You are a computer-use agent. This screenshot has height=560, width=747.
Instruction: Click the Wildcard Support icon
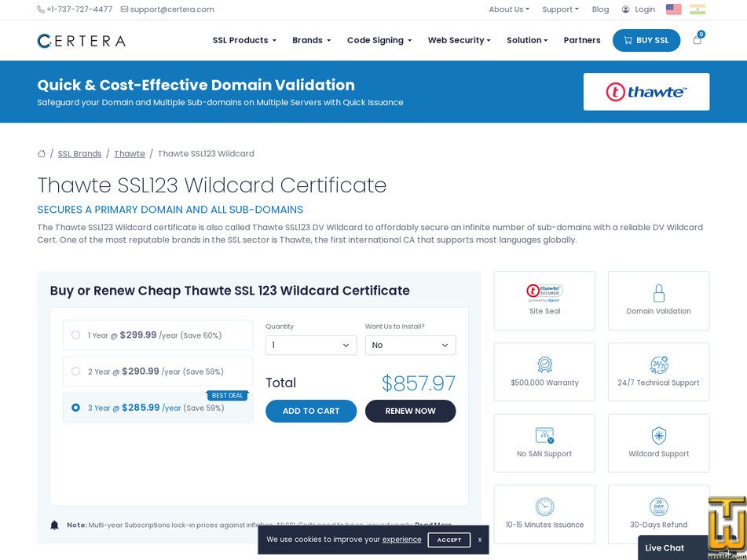(x=658, y=435)
